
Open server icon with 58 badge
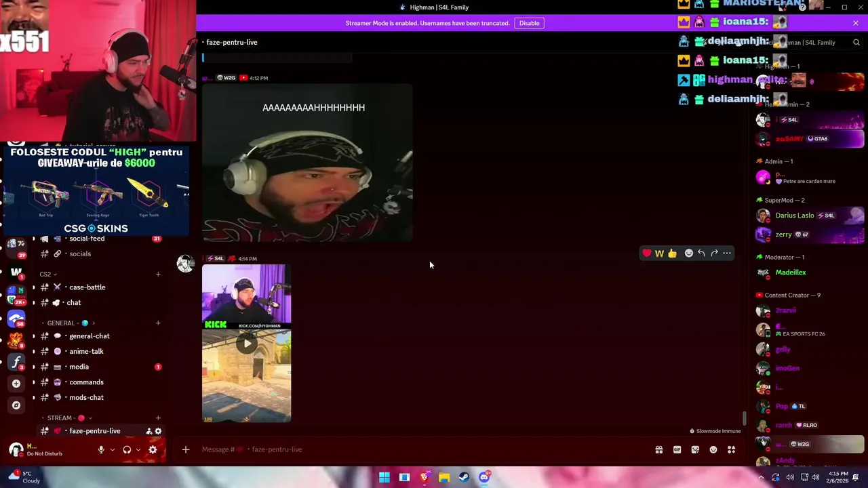coord(16,318)
